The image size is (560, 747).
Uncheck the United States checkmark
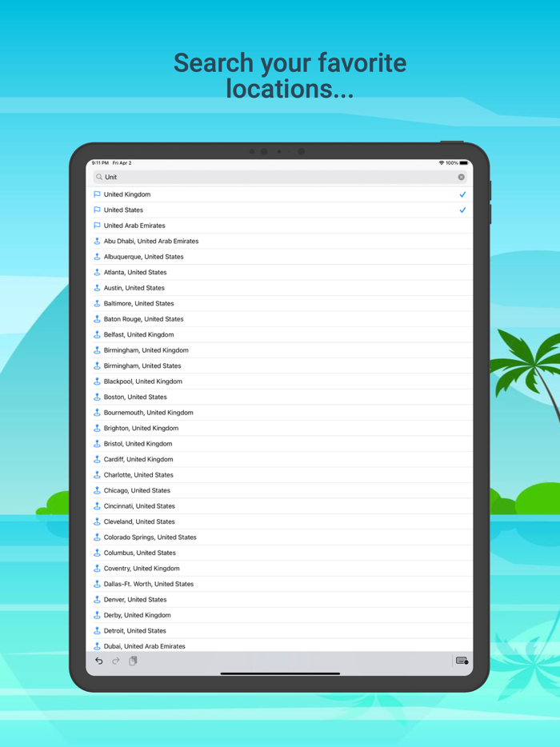(x=462, y=210)
